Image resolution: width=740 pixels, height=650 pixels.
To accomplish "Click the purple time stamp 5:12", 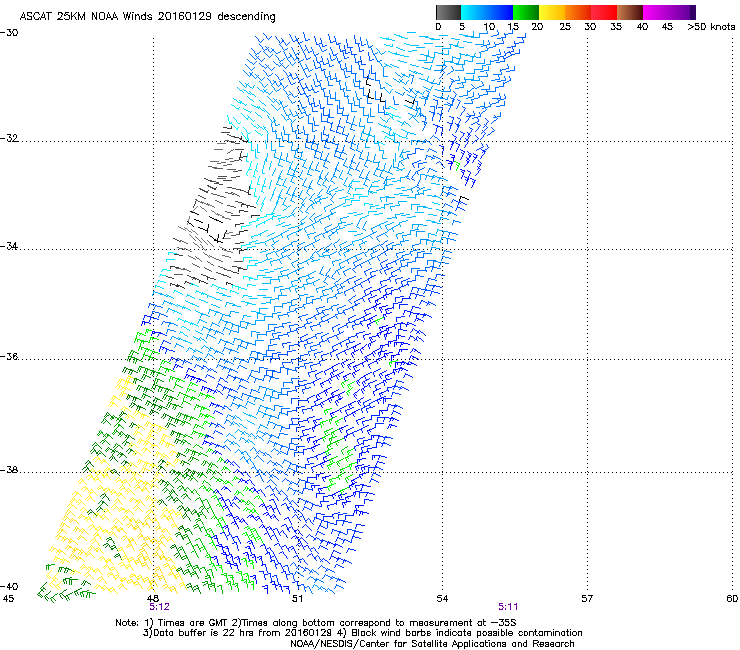I will coord(160,607).
